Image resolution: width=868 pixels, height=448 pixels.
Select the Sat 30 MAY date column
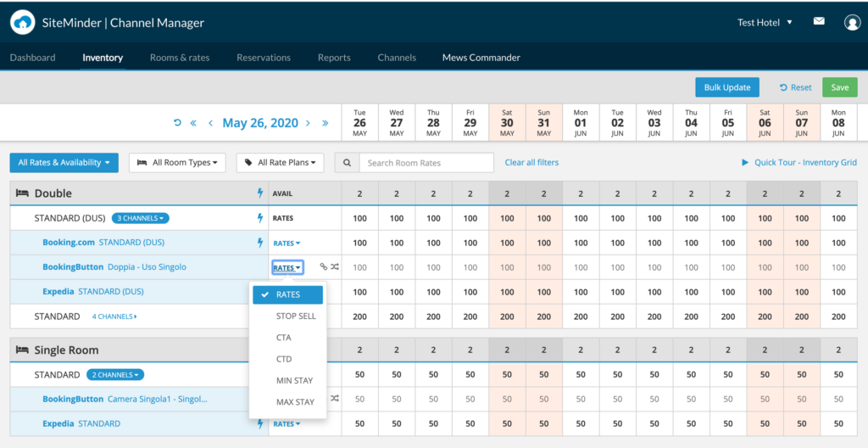[507, 122]
